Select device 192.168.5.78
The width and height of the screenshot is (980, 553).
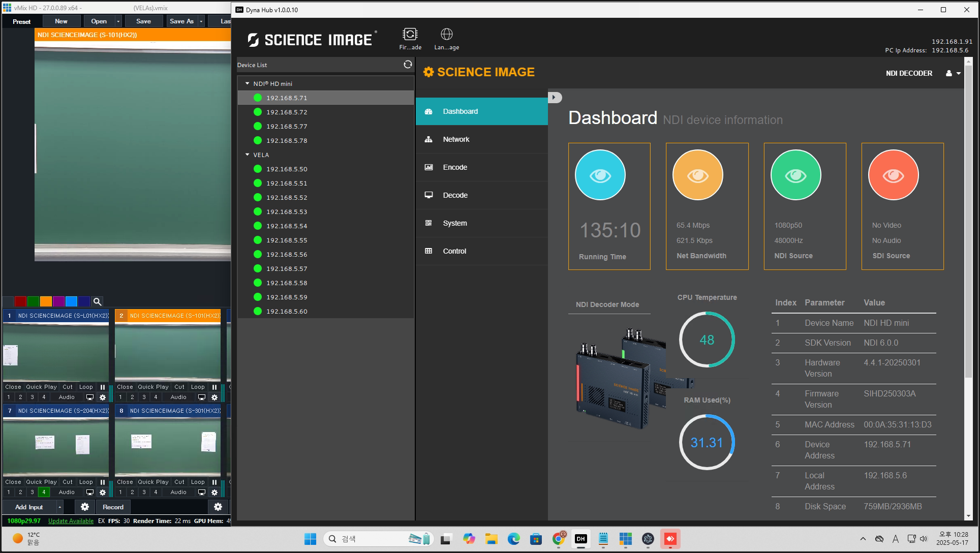[x=326, y=140]
